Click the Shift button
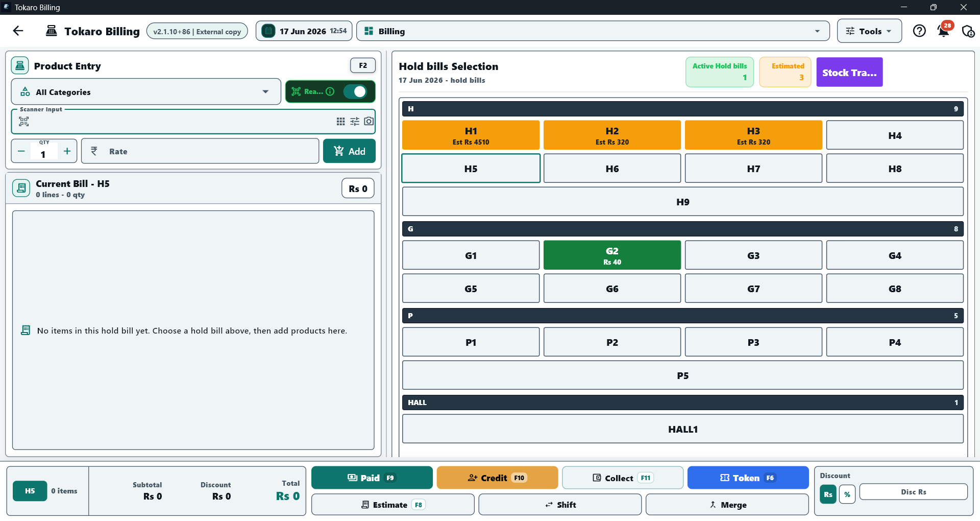This screenshot has width=980, height=521. (560, 505)
